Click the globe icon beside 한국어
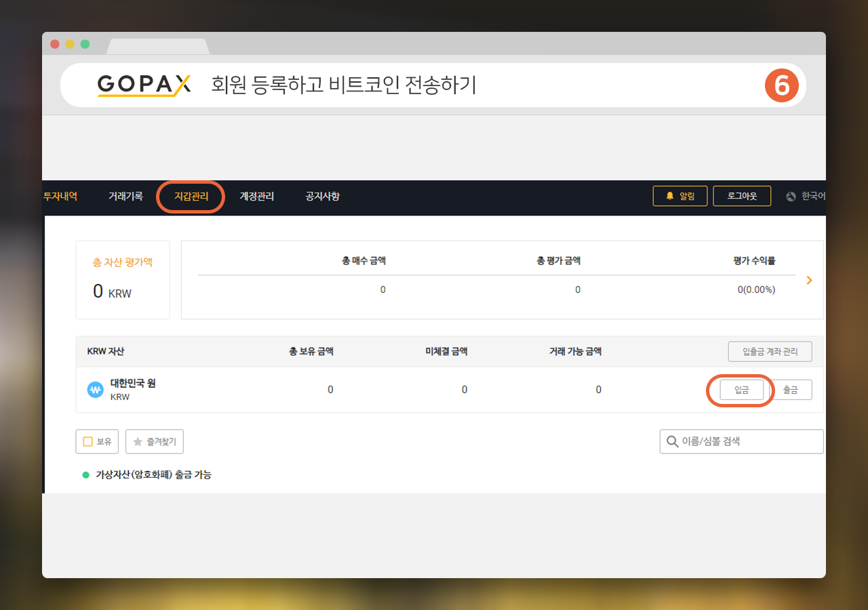The image size is (868, 610). 791,197
